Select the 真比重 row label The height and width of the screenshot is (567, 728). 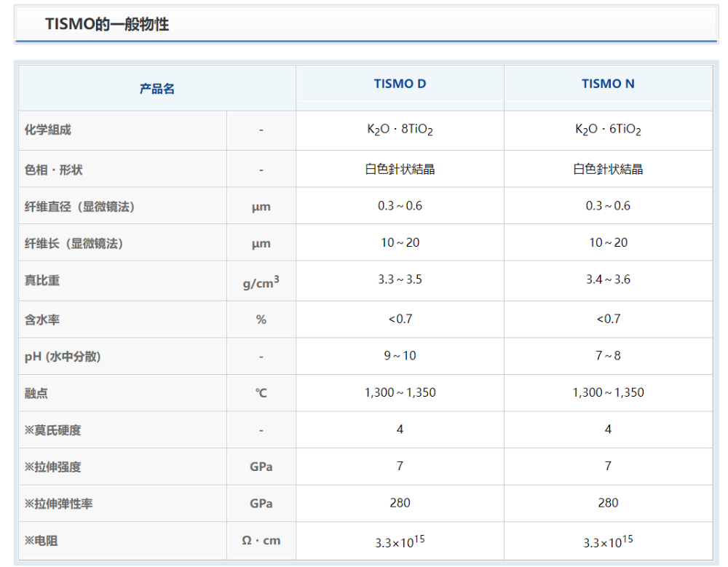tap(41, 280)
